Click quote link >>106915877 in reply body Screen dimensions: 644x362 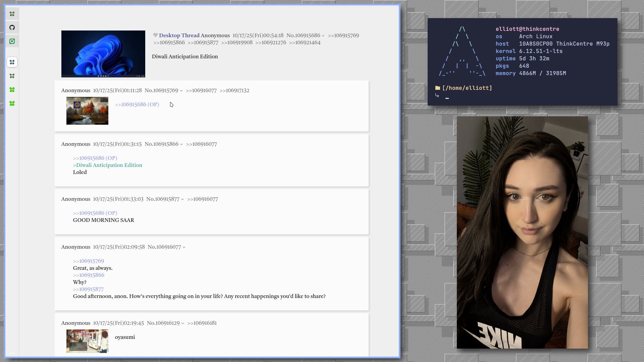tap(88, 289)
